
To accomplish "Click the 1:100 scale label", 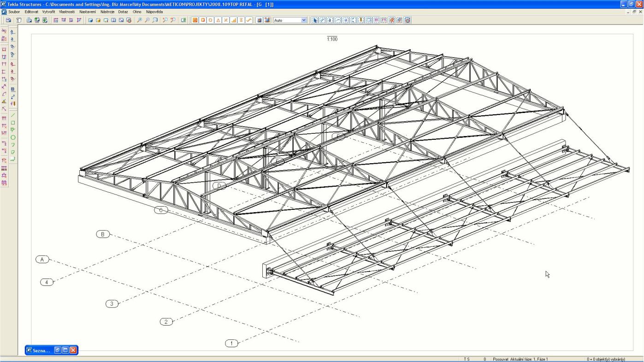I will point(332,39).
